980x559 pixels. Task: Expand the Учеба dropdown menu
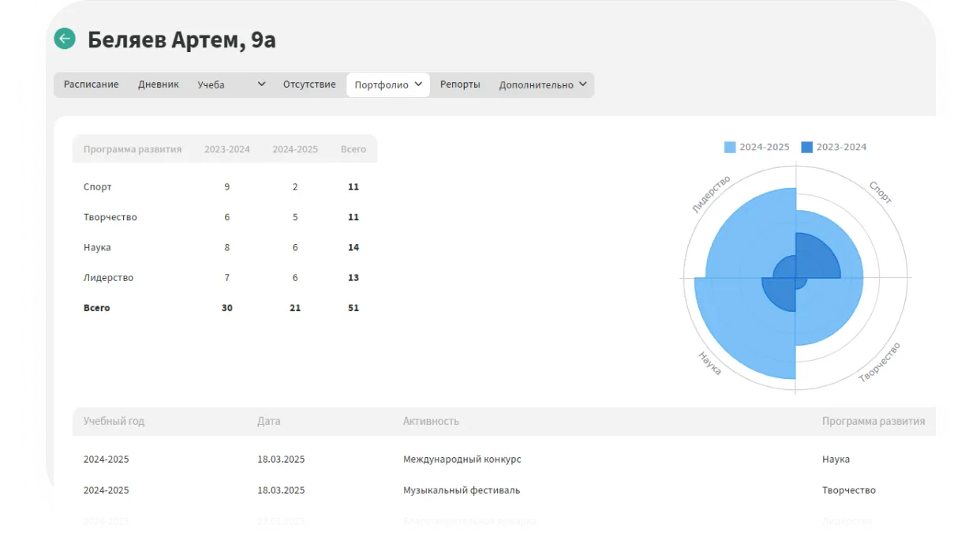point(231,84)
